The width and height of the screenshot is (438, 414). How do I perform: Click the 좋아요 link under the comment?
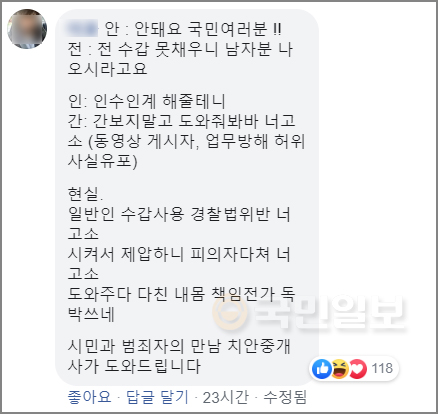click(x=89, y=397)
